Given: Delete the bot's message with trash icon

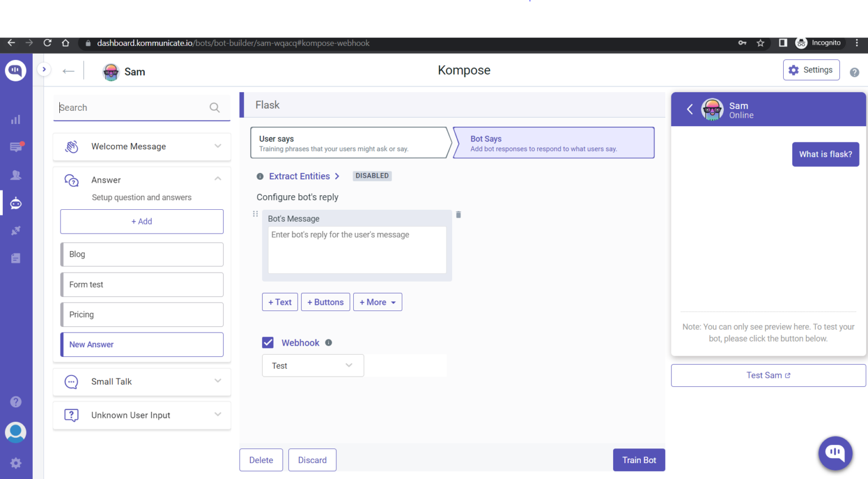Looking at the screenshot, I should click(x=458, y=215).
